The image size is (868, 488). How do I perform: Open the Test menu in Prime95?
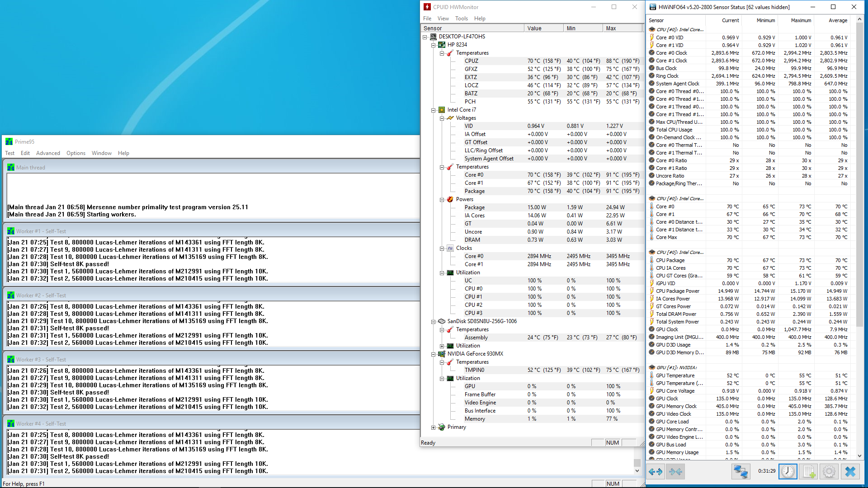click(10, 153)
